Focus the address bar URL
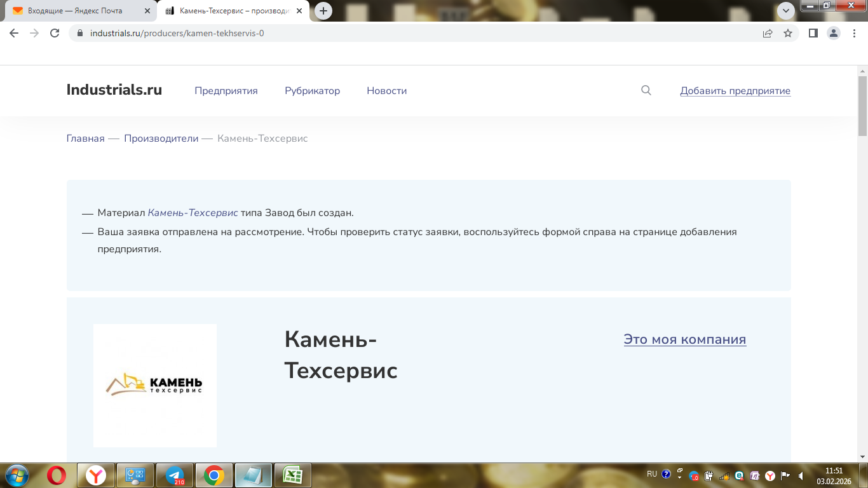Image resolution: width=868 pixels, height=488 pixels. (x=177, y=33)
